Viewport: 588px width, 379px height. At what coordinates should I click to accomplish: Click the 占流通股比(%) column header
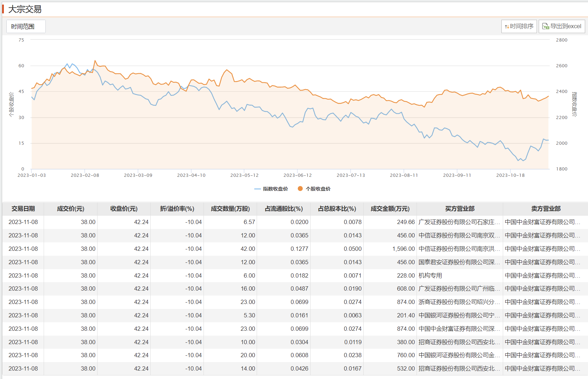283,209
